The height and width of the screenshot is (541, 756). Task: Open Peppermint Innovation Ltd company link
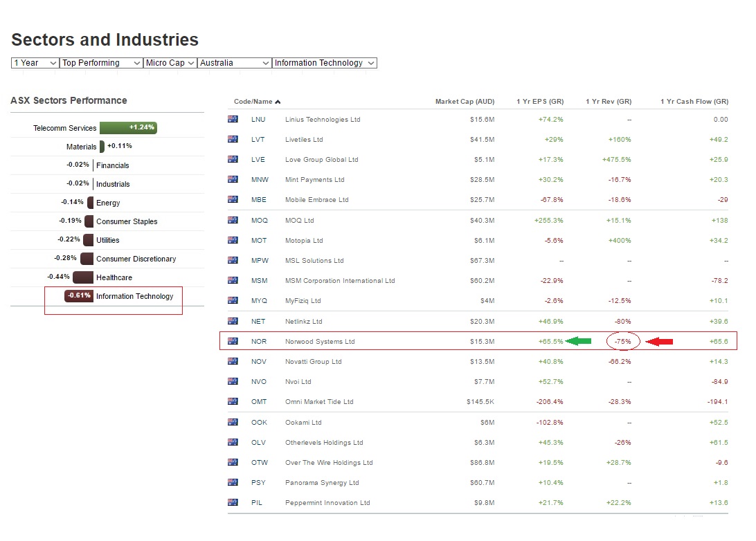[327, 503]
